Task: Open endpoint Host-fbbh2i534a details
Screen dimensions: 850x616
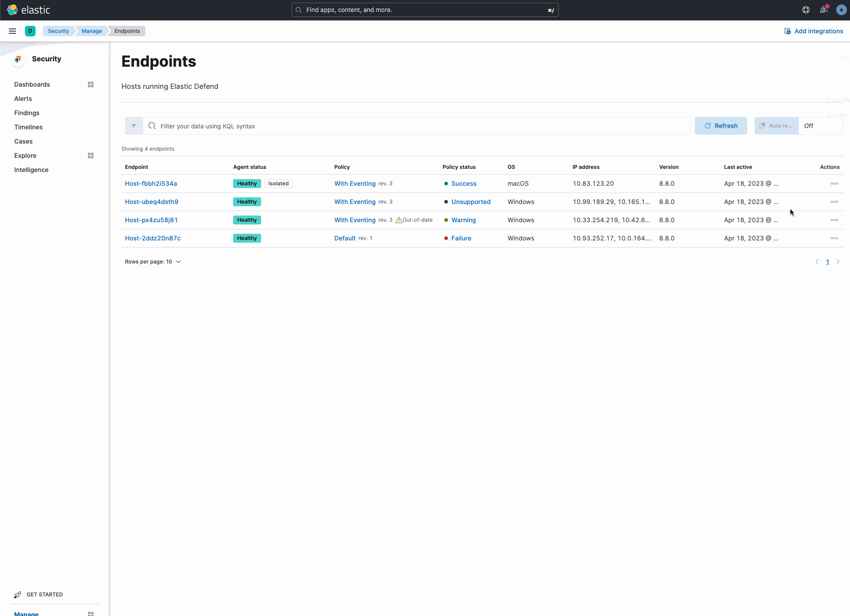Action: pyautogui.click(x=151, y=184)
